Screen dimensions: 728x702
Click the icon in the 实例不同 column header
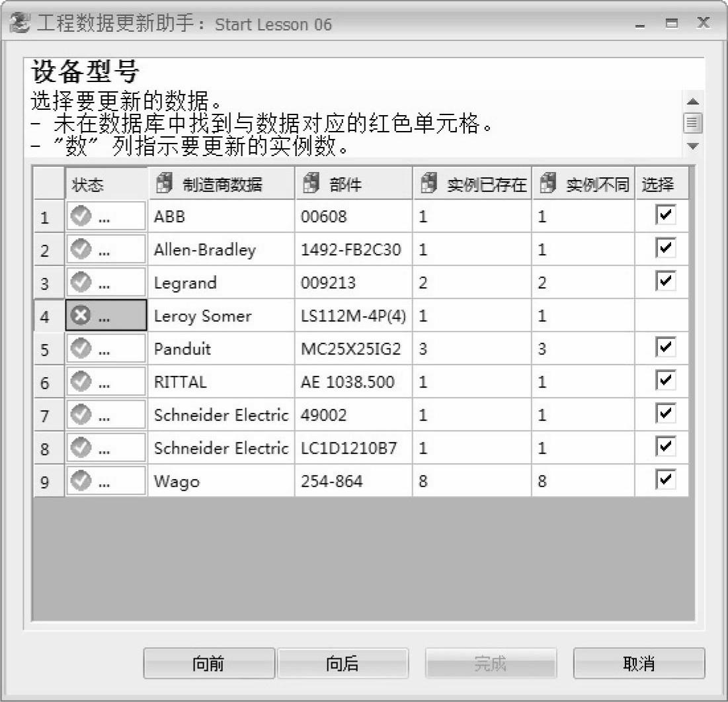coord(548,183)
